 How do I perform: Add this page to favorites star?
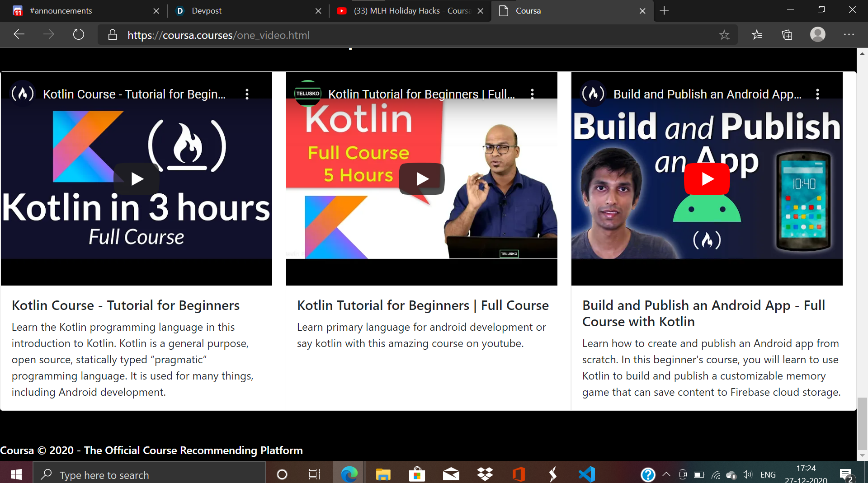(x=724, y=35)
